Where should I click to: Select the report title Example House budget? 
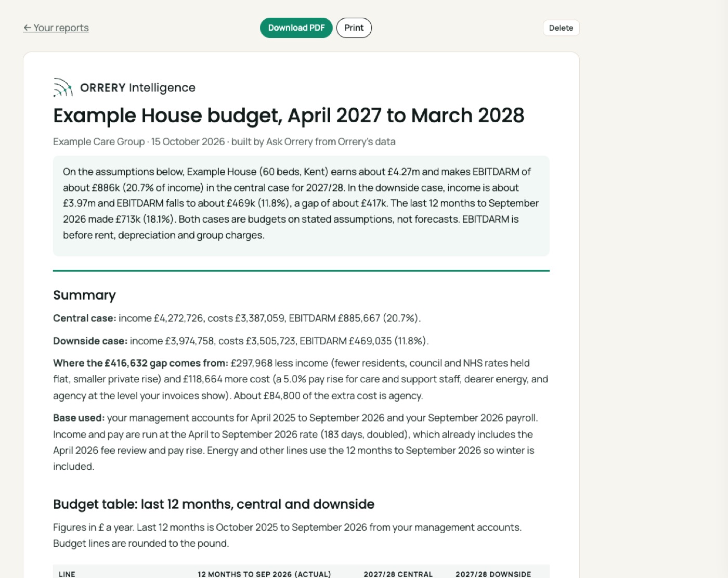(289, 115)
